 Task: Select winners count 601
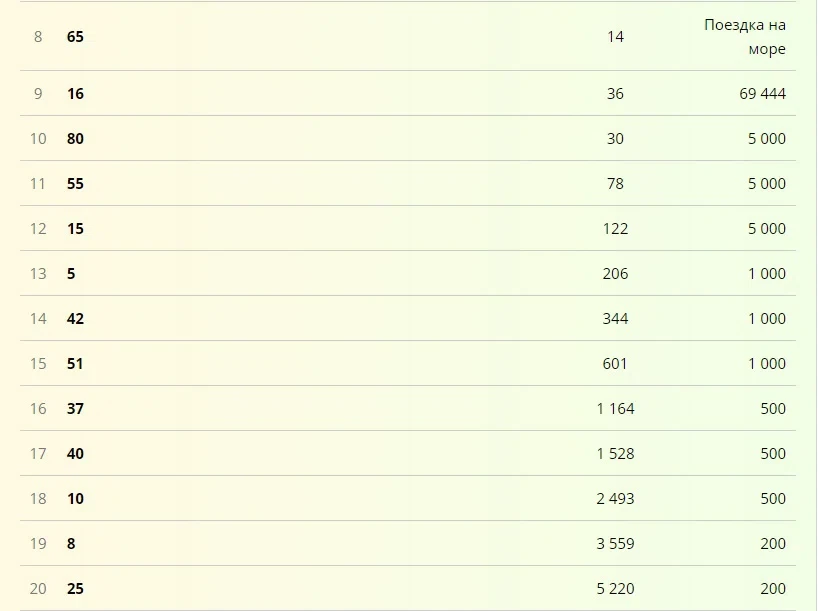[615, 364]
